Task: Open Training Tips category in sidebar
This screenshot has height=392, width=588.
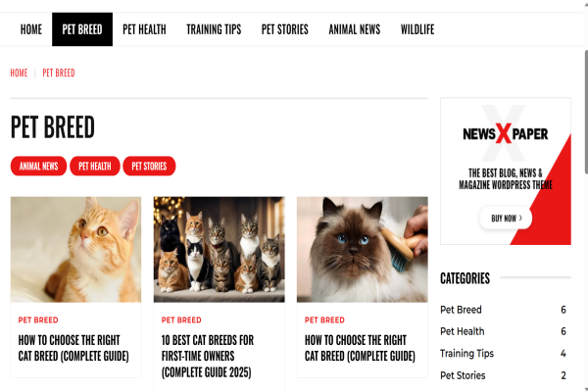Action: [466, 354]
